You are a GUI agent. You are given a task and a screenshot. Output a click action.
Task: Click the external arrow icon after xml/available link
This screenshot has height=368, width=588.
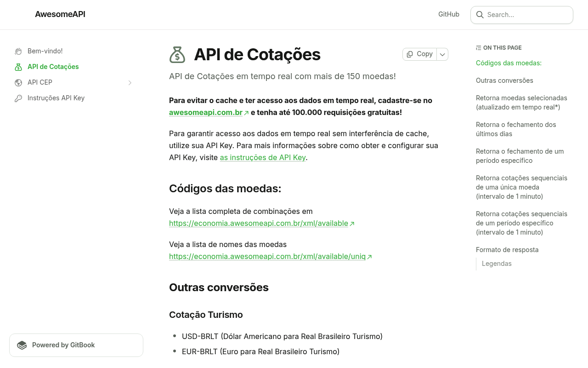[x=352, y=224]
